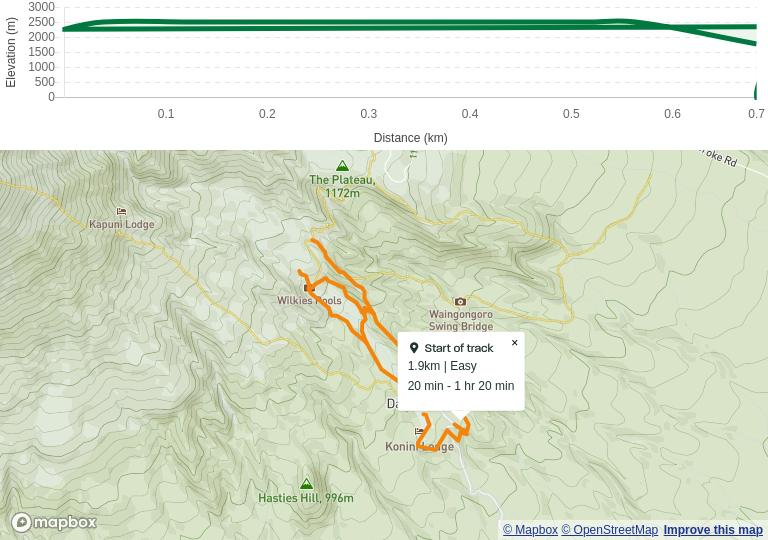Click the 0.5 km distance axis tick
The image size is (768, 540).
571,114
